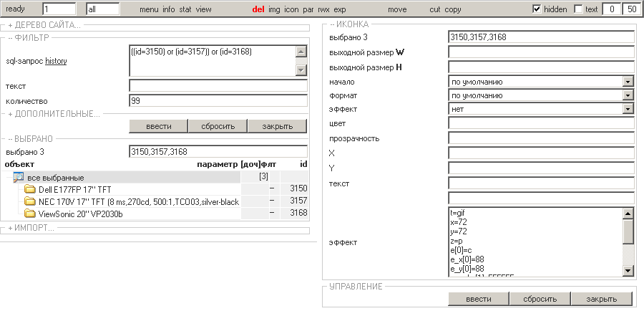Select NEC 170V 17'' TFT row
Image resolution: width=644 pixels, height=311 pixels.
coord(139,201)
